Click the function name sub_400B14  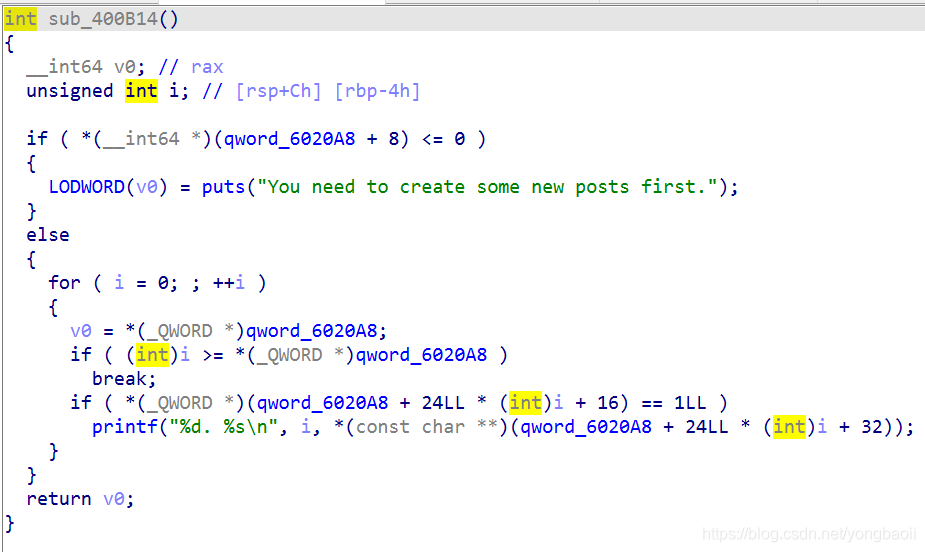coord(102,19)
